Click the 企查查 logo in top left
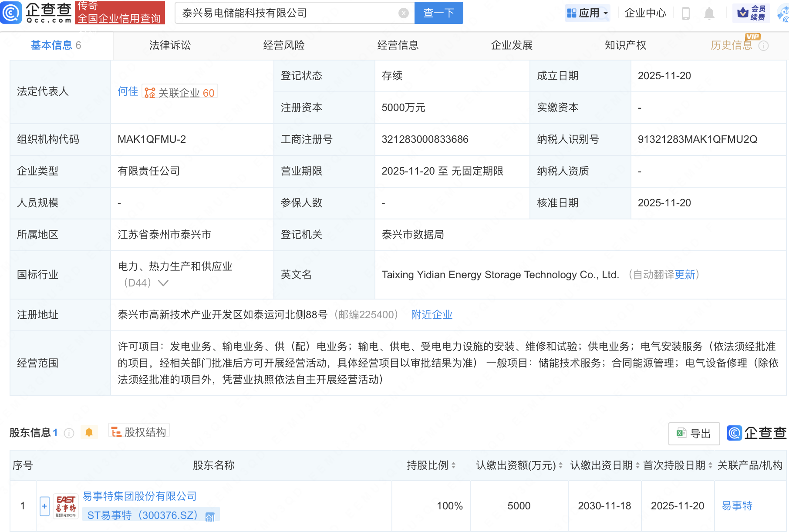The image size is (789, 532). pos(37,13)
